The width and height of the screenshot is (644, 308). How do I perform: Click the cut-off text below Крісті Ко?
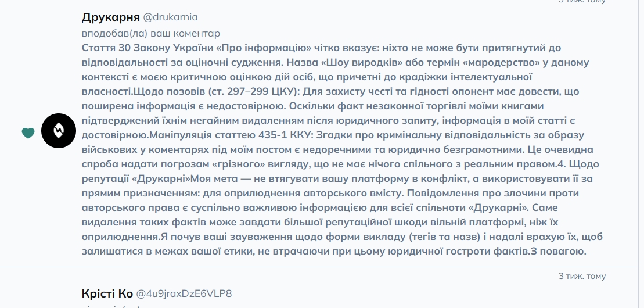(x=110, y=306)
